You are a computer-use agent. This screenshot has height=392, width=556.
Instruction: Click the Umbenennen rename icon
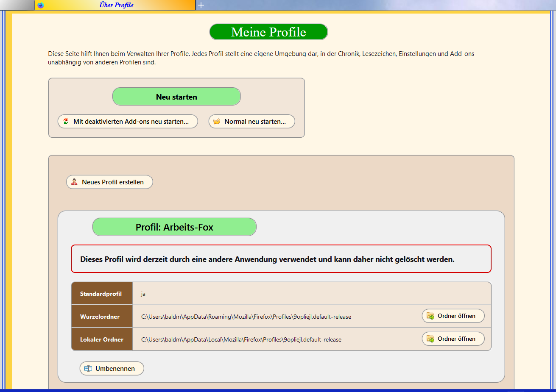pyautogui.click(x=88, y=368)
